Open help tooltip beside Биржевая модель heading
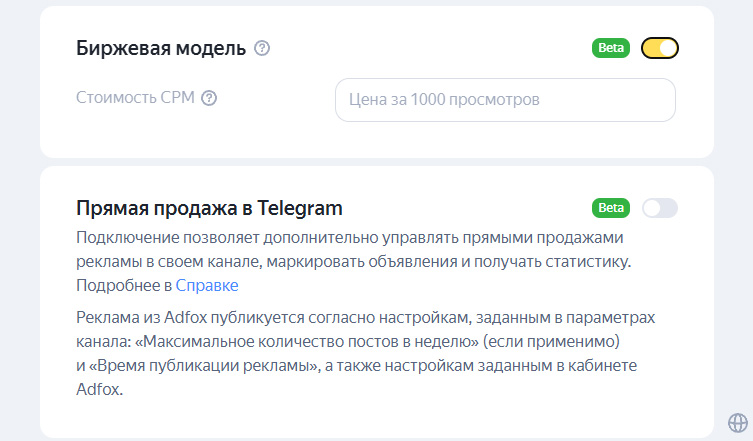 [262, 48]
